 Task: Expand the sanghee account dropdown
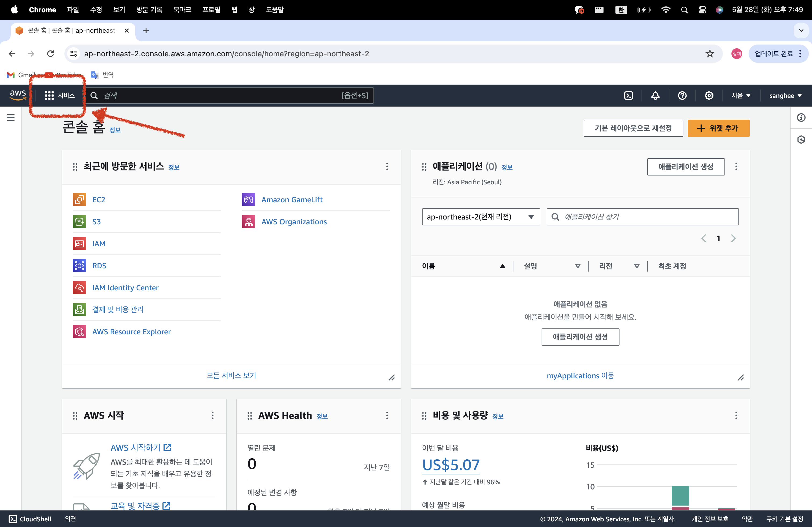pyautogui.click(x=785, y=96)
